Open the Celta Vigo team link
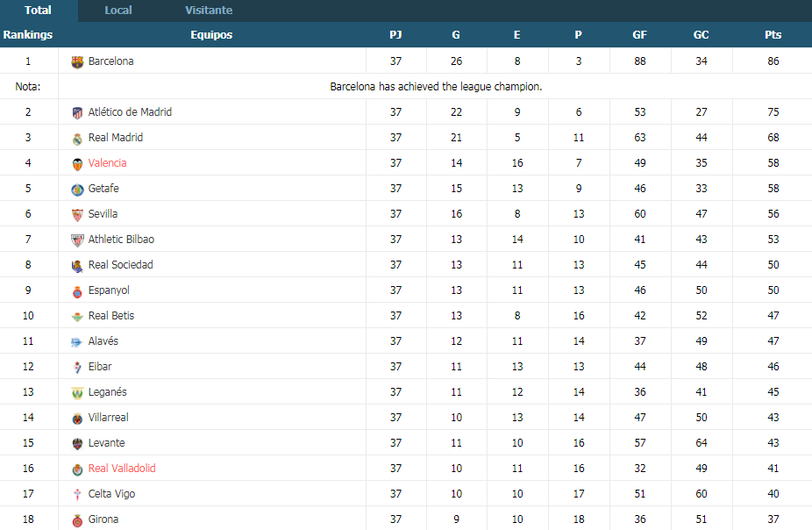 coord(111,494)
